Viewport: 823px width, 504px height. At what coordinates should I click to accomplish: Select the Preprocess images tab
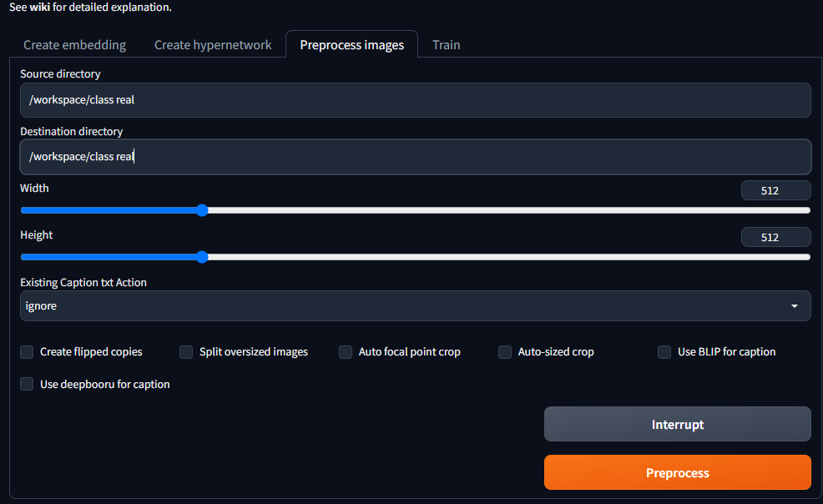pos(351,45)
